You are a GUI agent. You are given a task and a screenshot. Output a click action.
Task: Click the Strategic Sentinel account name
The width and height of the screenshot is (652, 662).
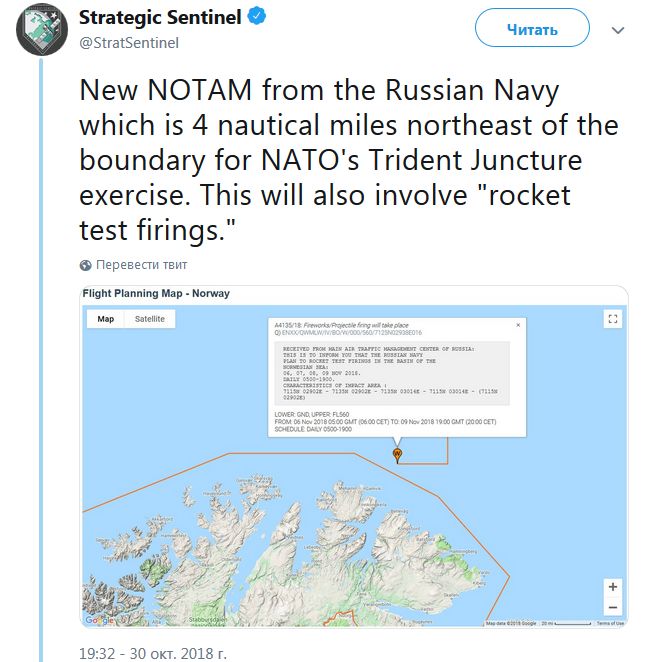pyautogui.click(x=161, y=17)
